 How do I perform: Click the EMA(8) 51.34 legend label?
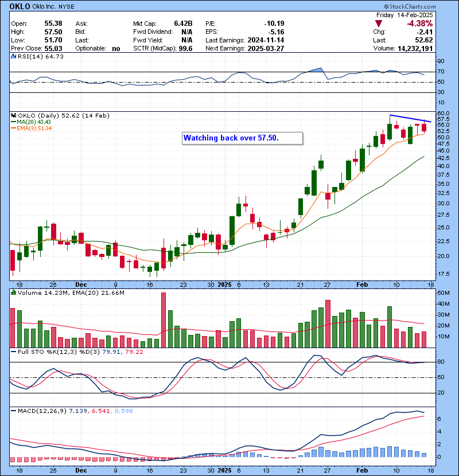coord(34,128)
